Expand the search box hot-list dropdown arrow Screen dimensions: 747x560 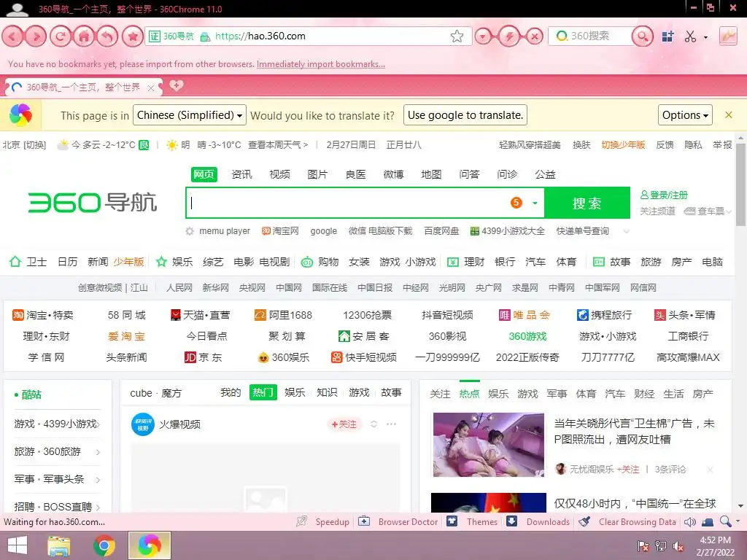pos(535,203)
